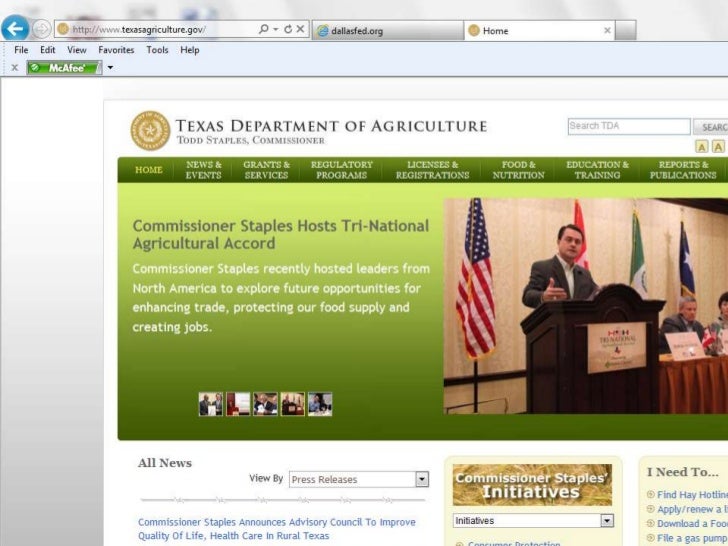Select the fifth slideshow thumbnail
This screenshot has width=728, height=546.
click(x=320, y=404)
